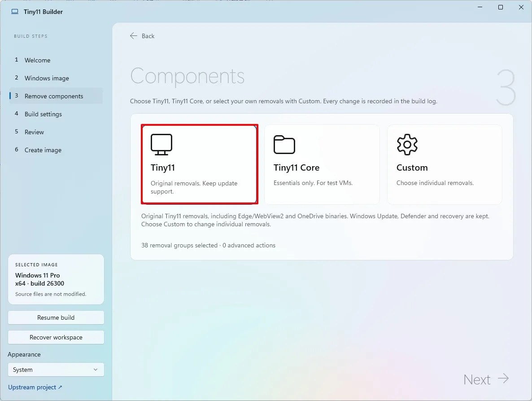This screenshot has height=401, width=532.
Task: Click the Components page heading
Action: (x=188, y=76)
